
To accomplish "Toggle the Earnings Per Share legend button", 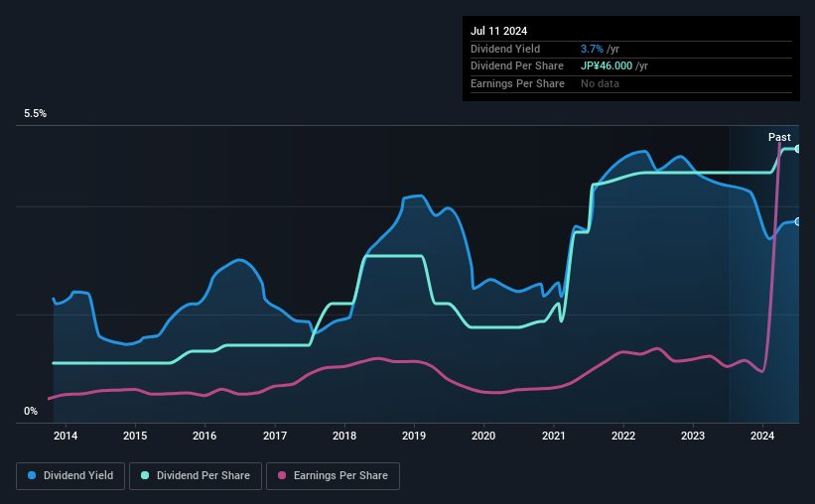I will (x=333, y=476).
